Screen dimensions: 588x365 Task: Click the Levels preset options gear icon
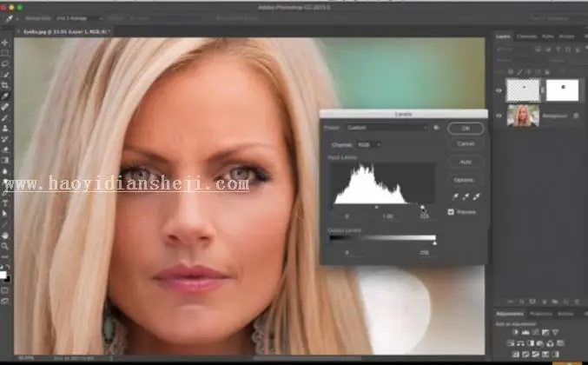436,128
